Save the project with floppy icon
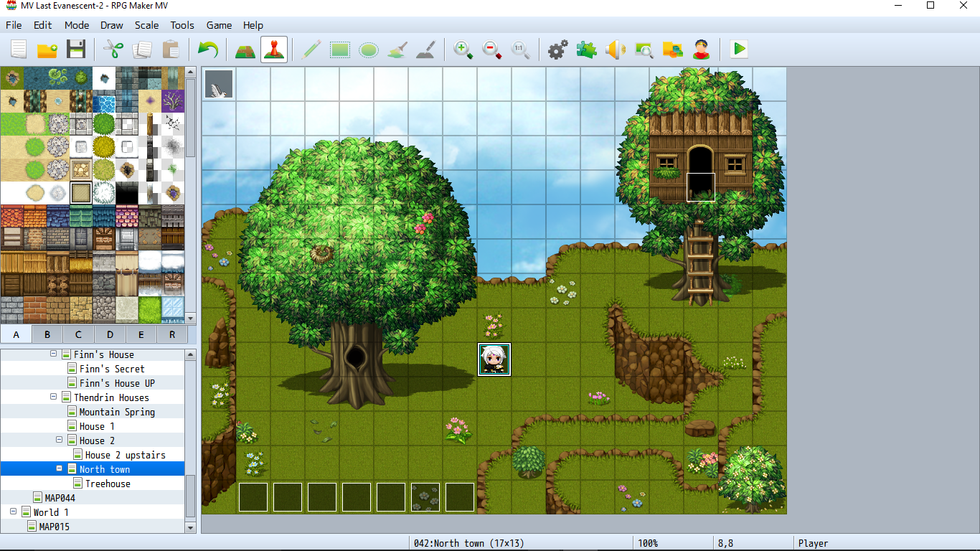Viewport: 980px width, 551px height. [76, 50]
